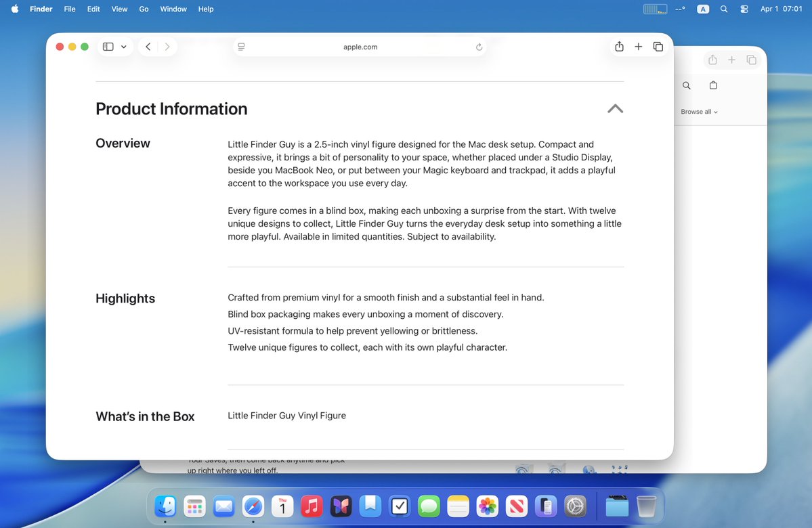This screenshot has height=528, width=812.
Task: Open a new tab with the plus icon
Action: point(638,46)
